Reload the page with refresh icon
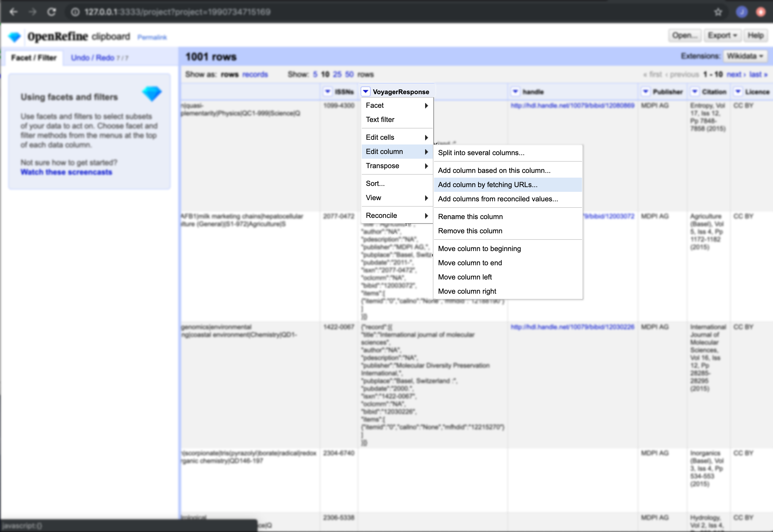 click(x=51, y=12)
